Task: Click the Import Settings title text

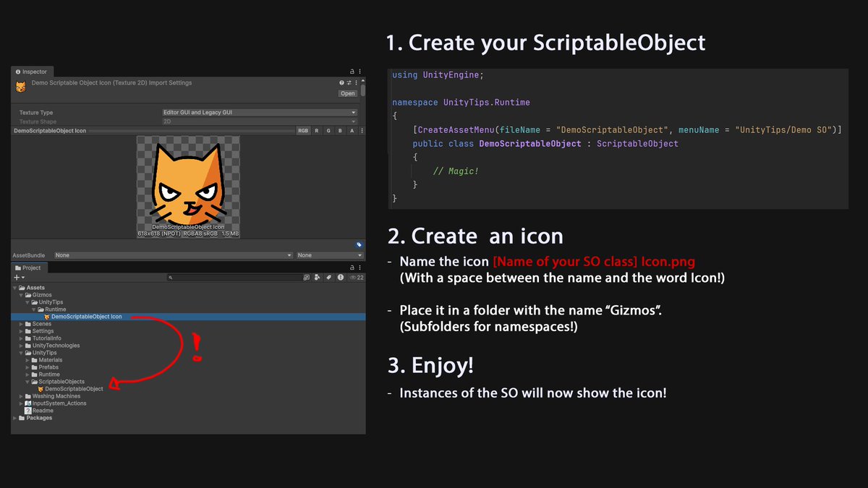Action: pyautogui.click(x=112, y=83)
